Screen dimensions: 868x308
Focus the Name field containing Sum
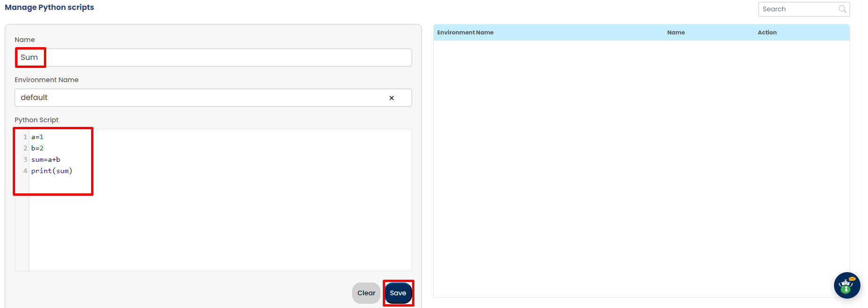click(x=212, y=58)
